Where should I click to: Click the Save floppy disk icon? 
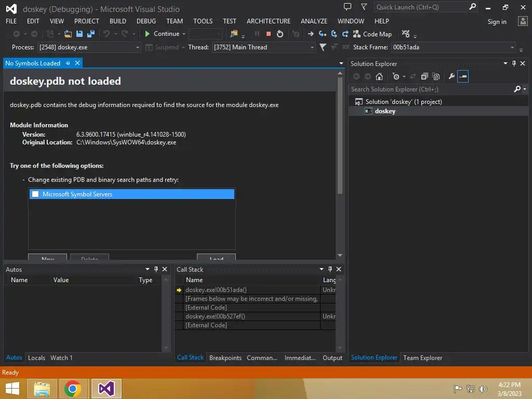coord(79,34)
